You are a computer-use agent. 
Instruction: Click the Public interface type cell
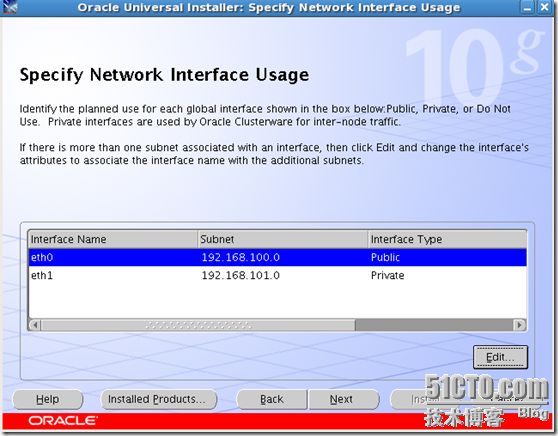click(447, 257)
